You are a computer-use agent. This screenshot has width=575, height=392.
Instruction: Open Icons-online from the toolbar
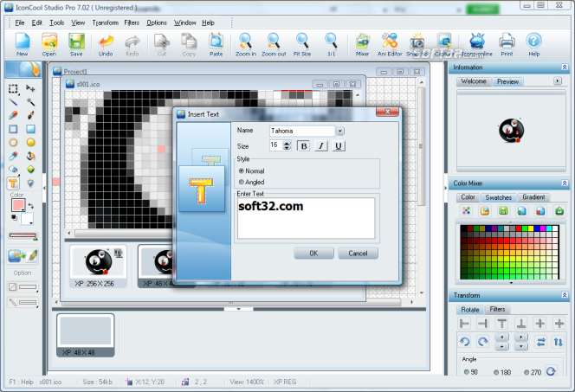tap(477, 44)
